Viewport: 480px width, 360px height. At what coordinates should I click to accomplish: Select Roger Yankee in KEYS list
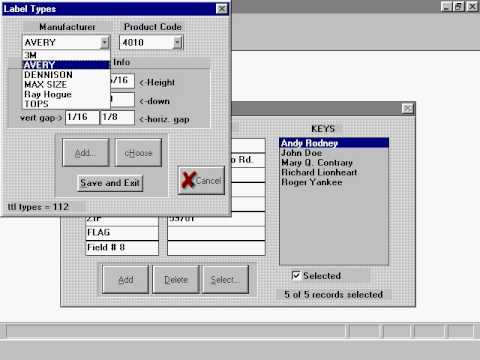coord(334,182)
